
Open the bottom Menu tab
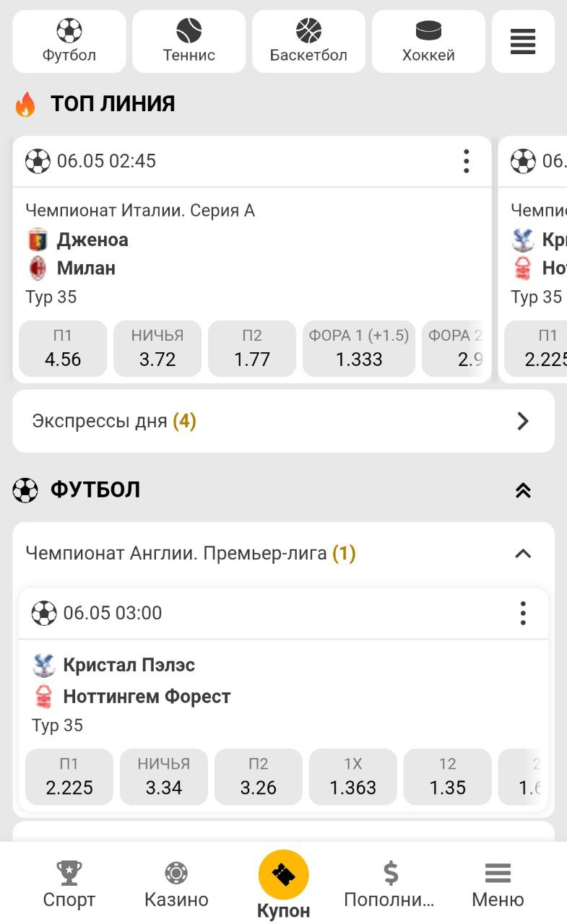498,884
